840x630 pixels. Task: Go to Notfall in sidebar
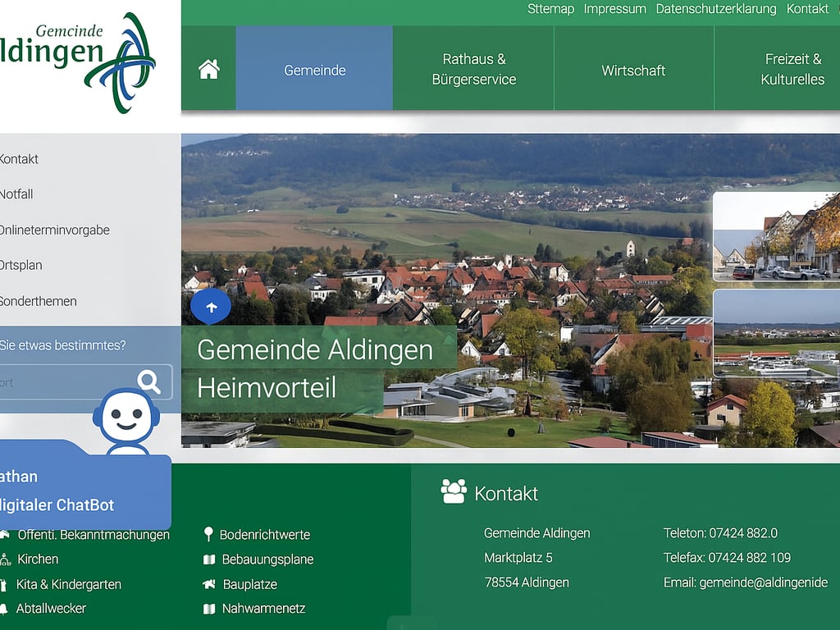16,194
